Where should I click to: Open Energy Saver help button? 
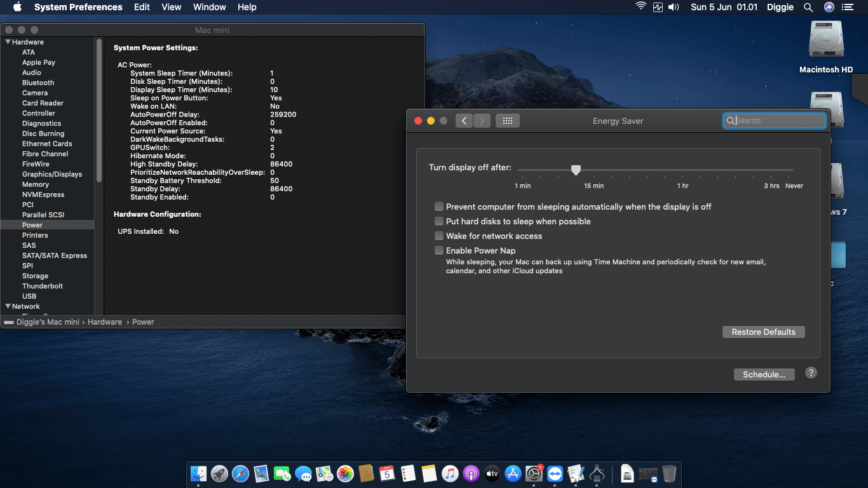pyautogui.click(x=811, y=373)
